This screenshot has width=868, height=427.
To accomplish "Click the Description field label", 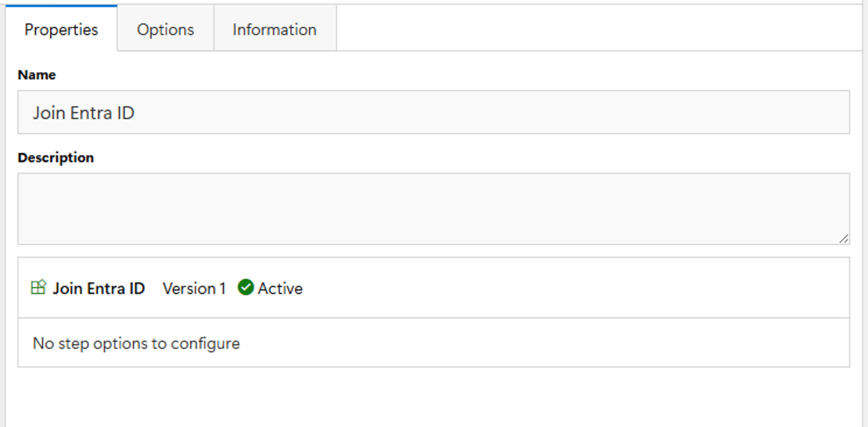I will [x=55, y=157].
